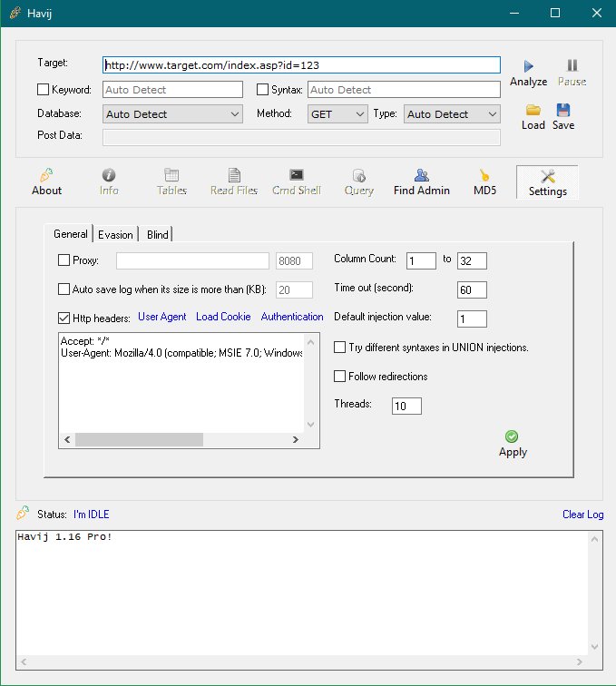Open the Read Files icon
Screen dimensions: 616x686
[234, 175]
